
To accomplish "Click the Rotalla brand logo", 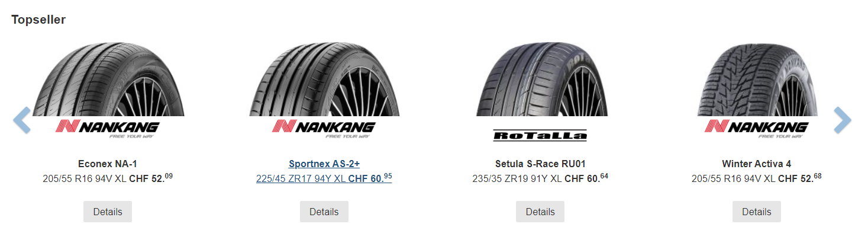I will click(x=540, y=136).
